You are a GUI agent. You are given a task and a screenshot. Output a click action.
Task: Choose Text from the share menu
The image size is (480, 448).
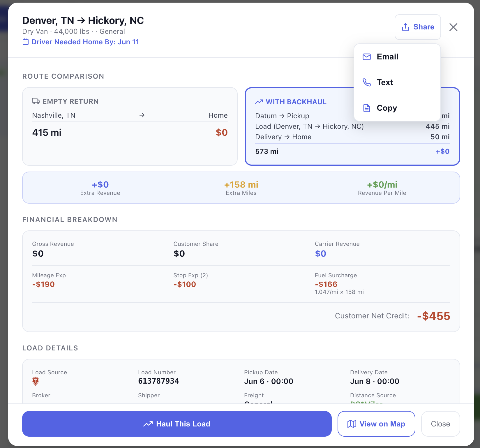pos(397,82)
